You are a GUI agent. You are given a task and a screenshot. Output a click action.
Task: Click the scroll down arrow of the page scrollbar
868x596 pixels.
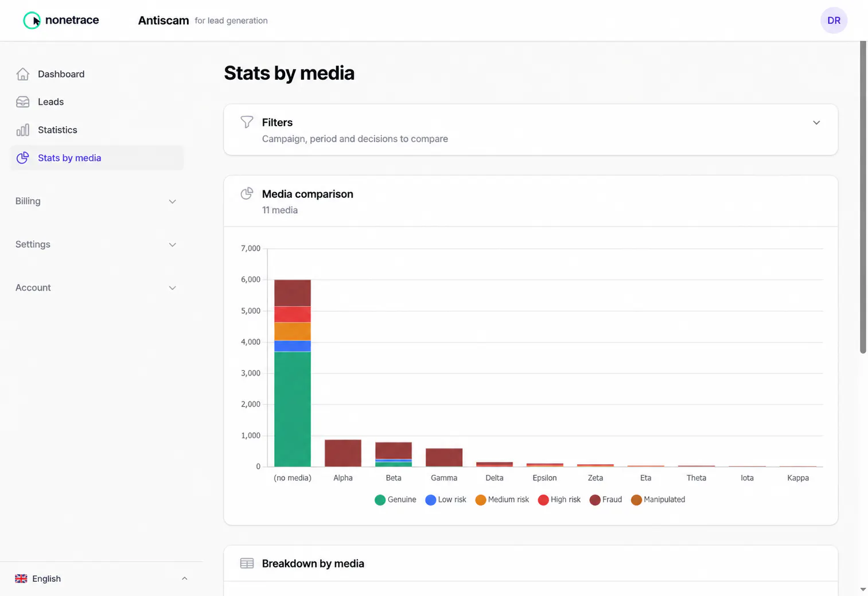coord(863,589)
